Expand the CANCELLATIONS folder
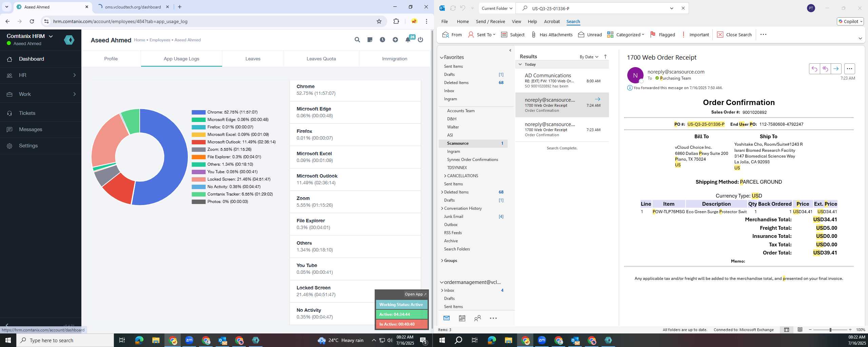Viewport: 868px width, 347px height. [x=445, y=176]
